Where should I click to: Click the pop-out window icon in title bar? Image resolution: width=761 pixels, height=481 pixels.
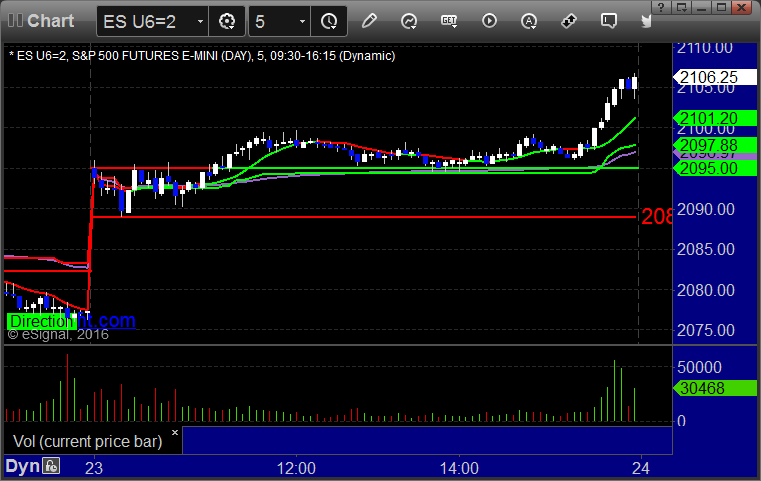pos(681,7)
